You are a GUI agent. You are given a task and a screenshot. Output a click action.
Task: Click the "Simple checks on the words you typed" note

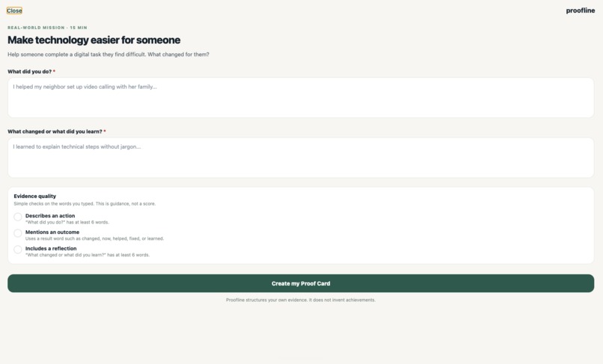85,204
